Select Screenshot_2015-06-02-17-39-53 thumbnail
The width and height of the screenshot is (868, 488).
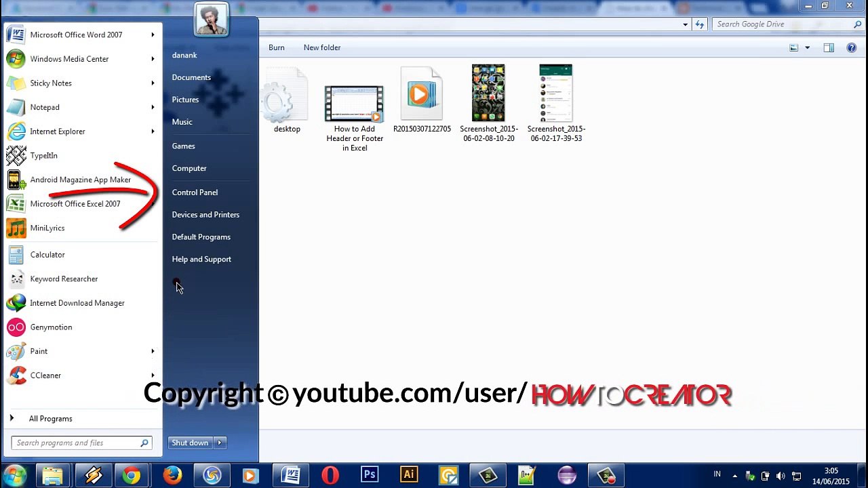click(x=556, y=104)
